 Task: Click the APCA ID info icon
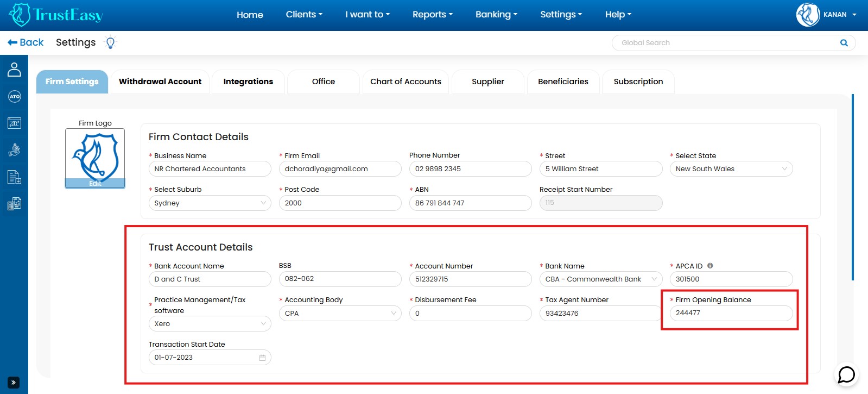pyautogui.click(x=710, y=266)
